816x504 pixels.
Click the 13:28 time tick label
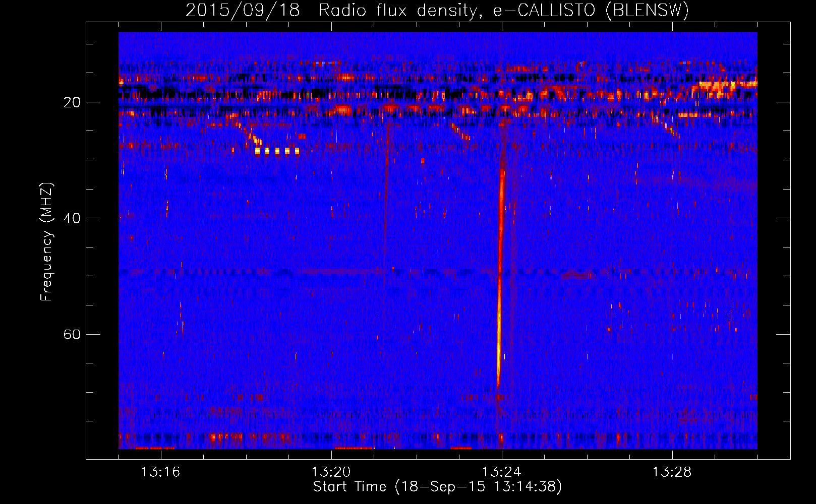[672, 472]
